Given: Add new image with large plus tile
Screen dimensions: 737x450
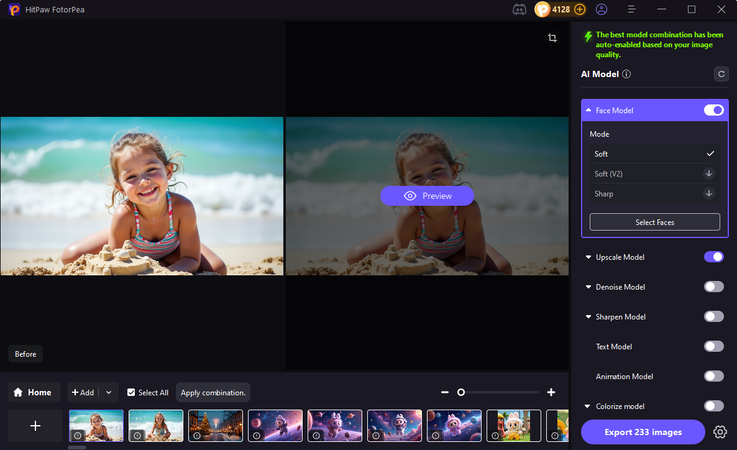Looking at the screenshot, I should coord(35,426).
